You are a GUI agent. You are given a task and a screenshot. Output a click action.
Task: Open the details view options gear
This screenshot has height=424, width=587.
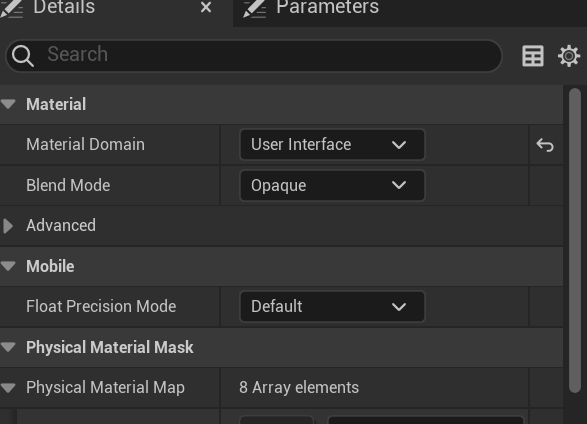coord(569,56)
